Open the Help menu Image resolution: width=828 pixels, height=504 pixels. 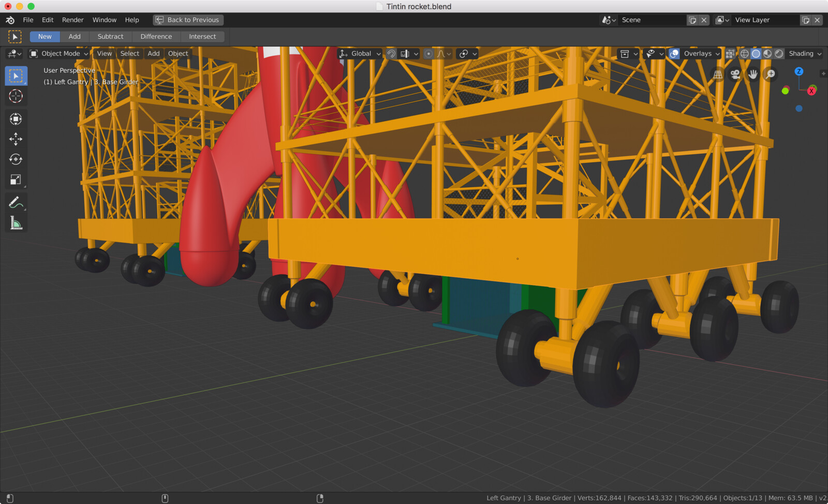click(x=131, y=20)
